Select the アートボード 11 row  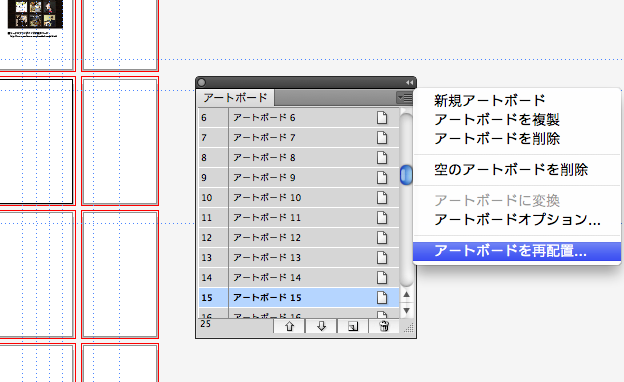[x=299, y=218]
